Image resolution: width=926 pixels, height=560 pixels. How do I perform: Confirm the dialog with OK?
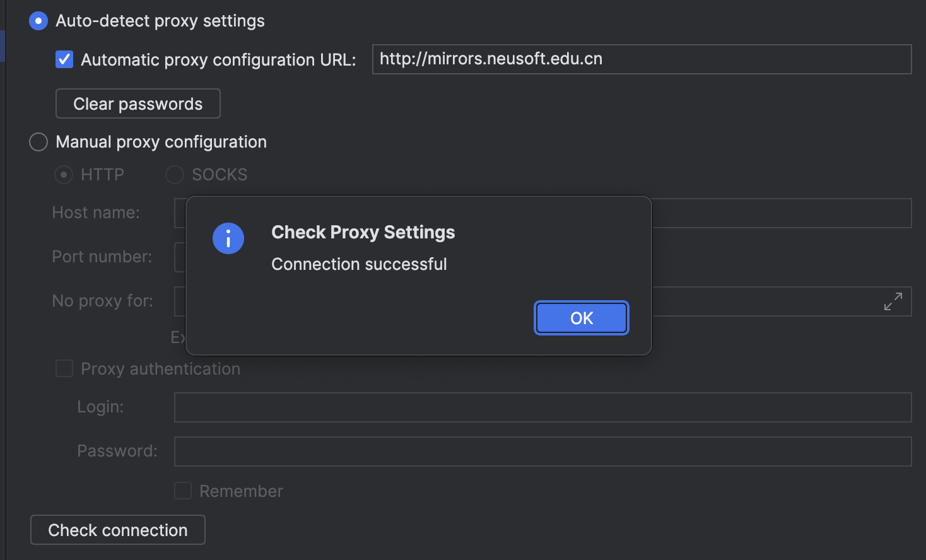click(582, 318)
